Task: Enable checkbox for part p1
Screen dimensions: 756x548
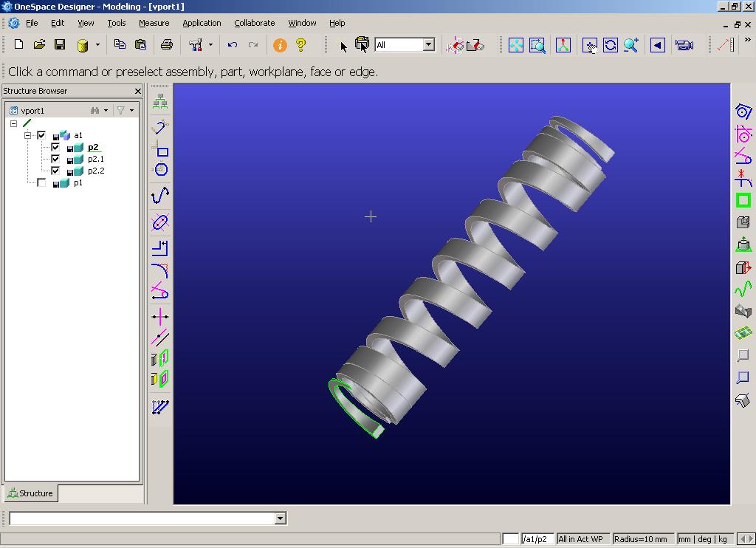Action: [41, 182]
